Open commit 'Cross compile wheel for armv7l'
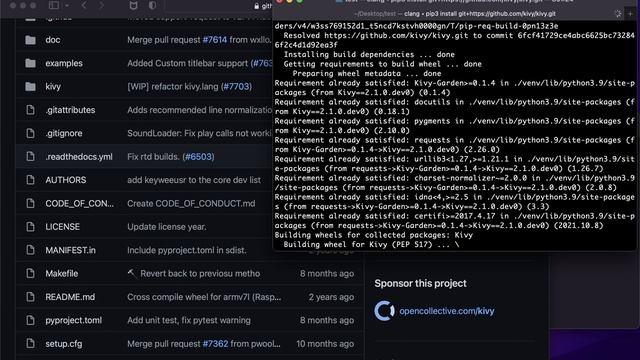 click(204, 297)
